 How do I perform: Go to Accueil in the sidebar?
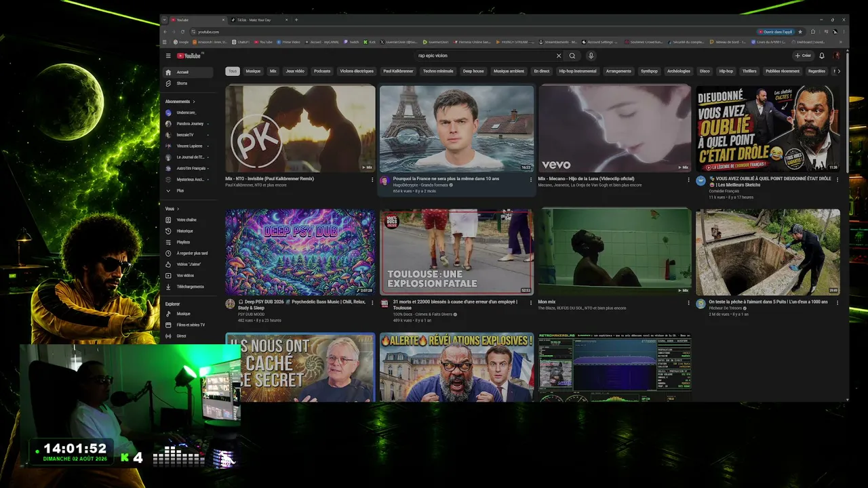187,72
